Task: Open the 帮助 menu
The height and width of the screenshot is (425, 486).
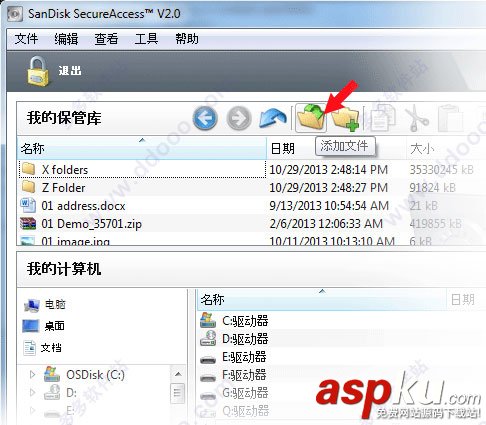Action: coord(187,39)
